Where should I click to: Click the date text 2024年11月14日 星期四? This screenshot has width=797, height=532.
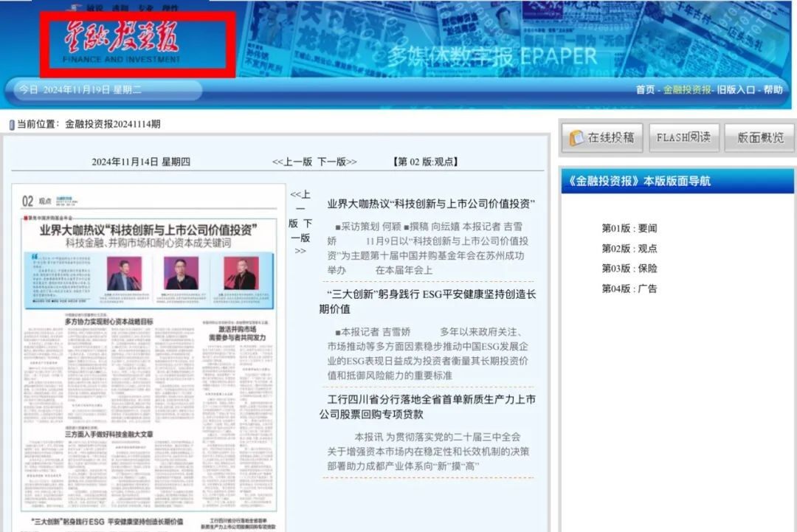[141, 162]
